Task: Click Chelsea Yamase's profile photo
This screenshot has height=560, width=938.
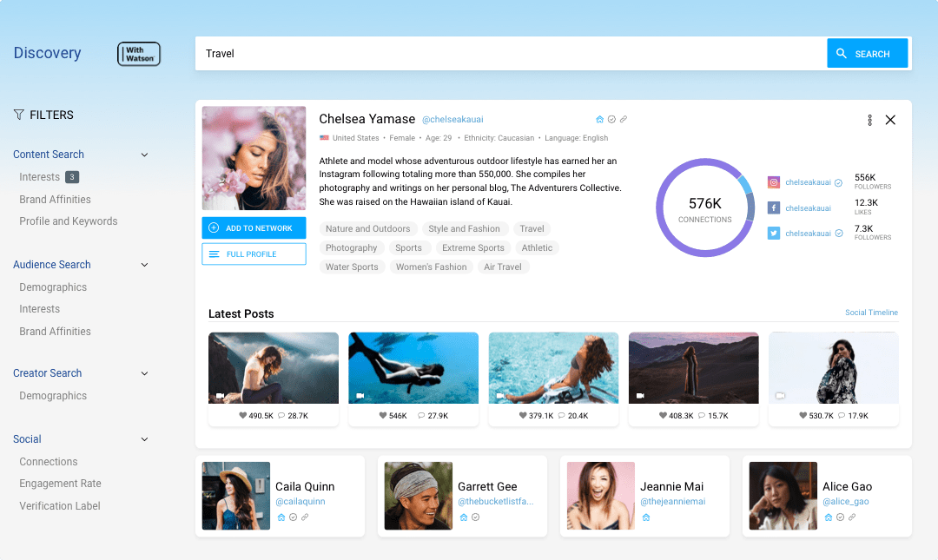Action: tap(254, 158)
